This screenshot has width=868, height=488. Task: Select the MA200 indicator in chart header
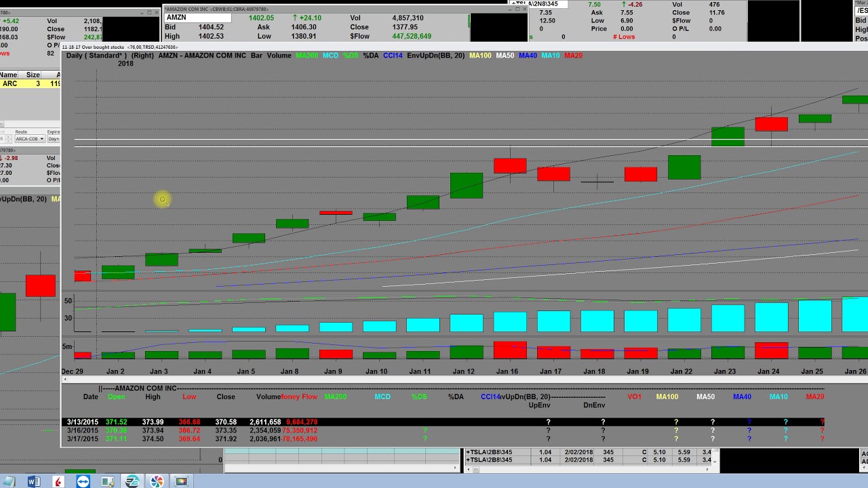pos(307,56)
